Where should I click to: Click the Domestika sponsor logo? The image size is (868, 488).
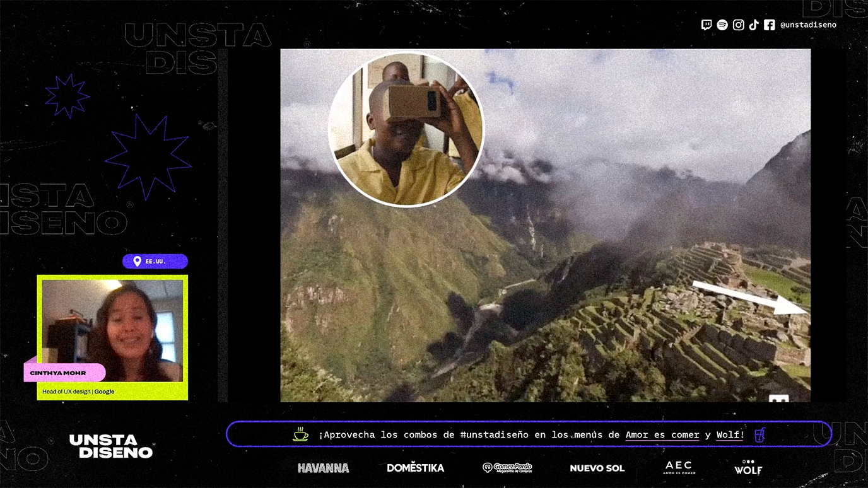pos(415,468)
